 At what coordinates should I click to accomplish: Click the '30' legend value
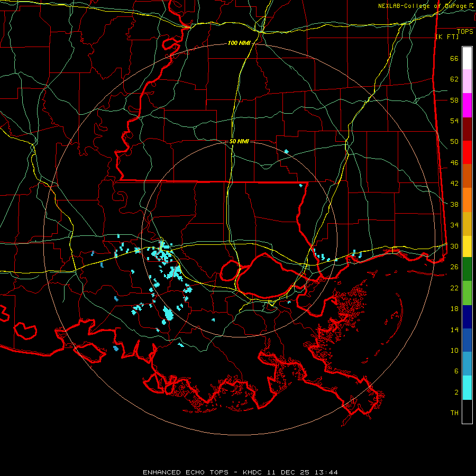coord(454,246)
